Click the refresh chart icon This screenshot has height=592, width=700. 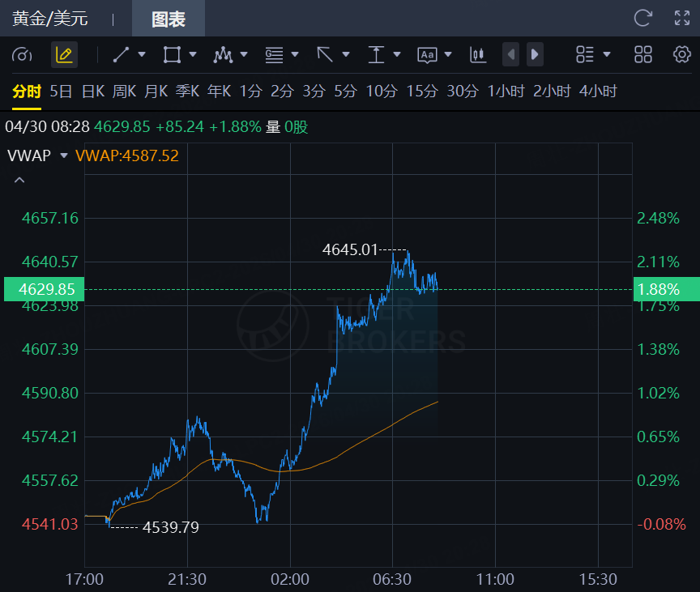point(642,18)
